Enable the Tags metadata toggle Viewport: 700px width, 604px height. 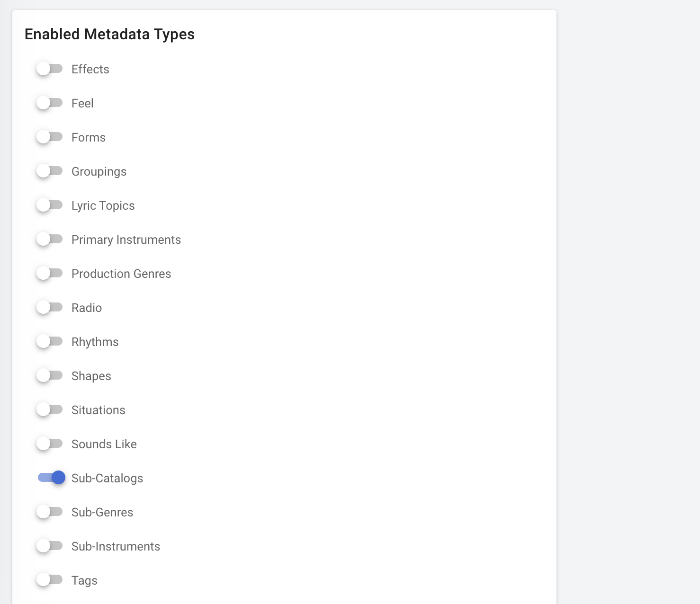(x=50, y=580)
